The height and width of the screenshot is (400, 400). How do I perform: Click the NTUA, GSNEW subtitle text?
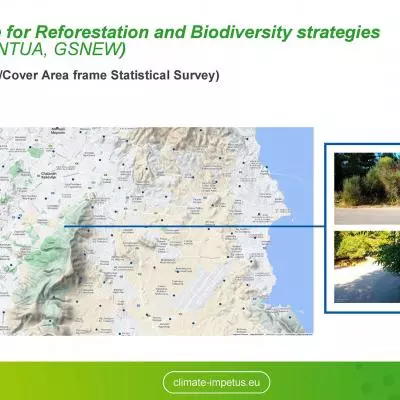(x=63, y=49)
